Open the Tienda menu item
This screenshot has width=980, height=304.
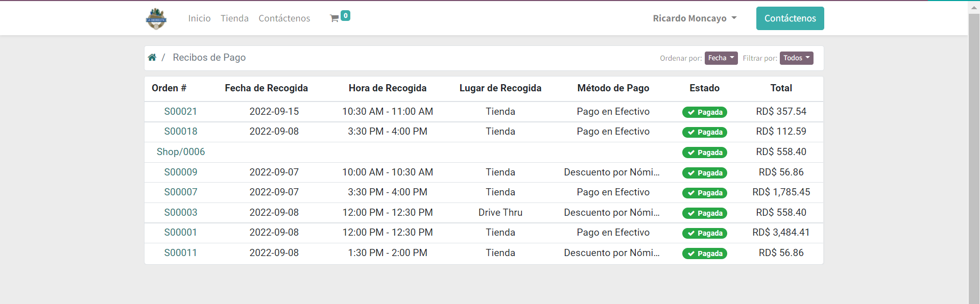tap(234, 18)
